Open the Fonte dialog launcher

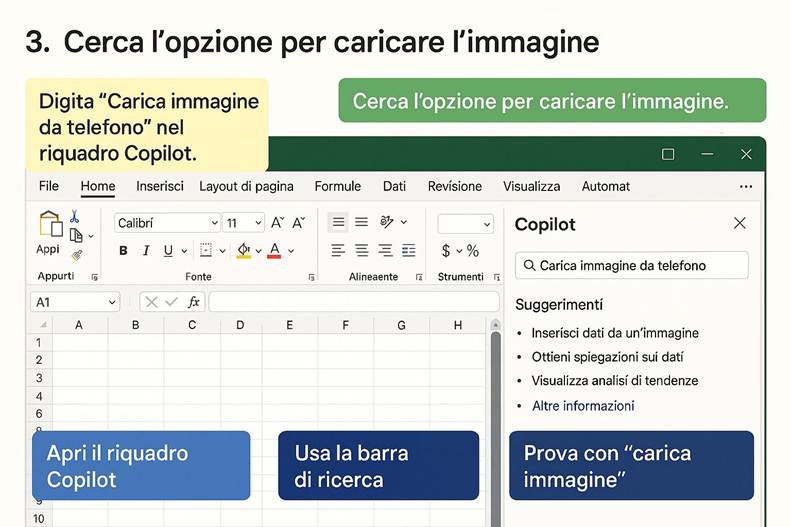click(311, 277)
